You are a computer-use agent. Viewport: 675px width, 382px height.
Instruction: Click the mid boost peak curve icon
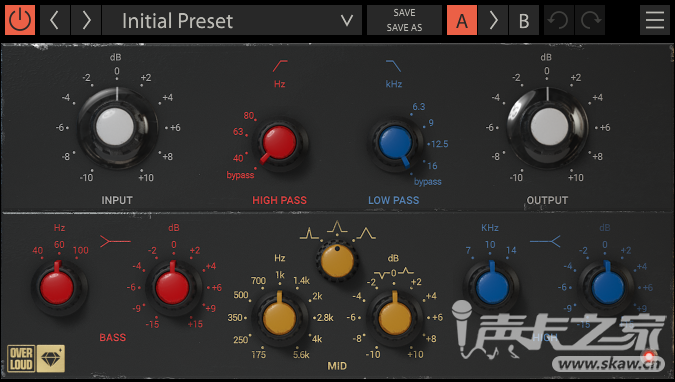click(406, 272)
